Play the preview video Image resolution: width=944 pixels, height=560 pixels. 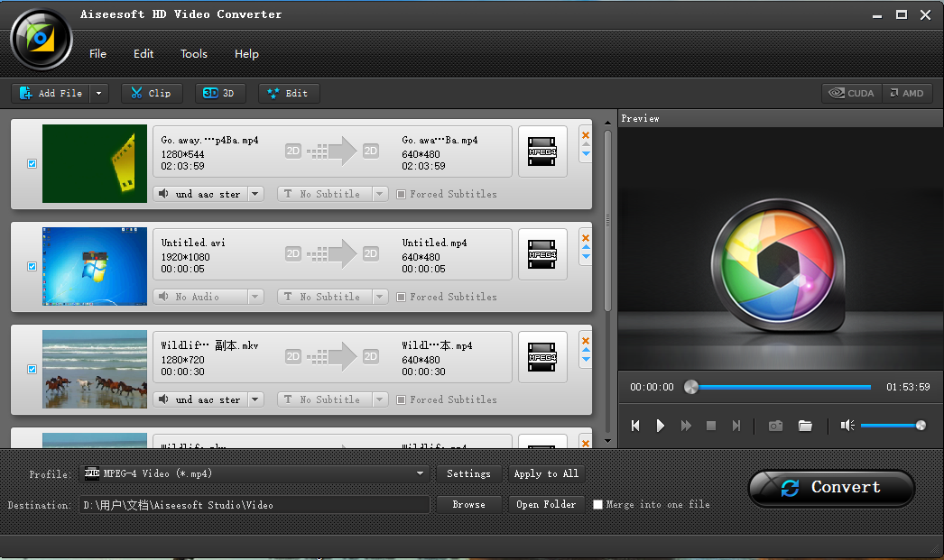[661, 426]
